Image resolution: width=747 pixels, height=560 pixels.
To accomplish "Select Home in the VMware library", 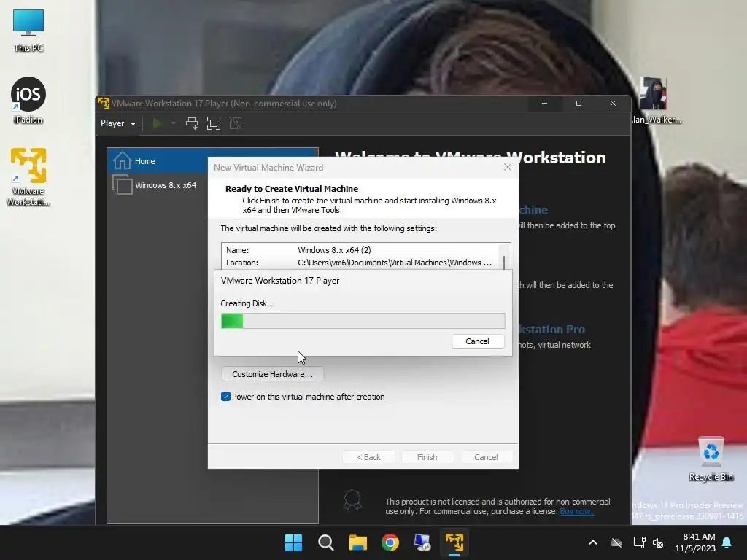I will 158,161.
